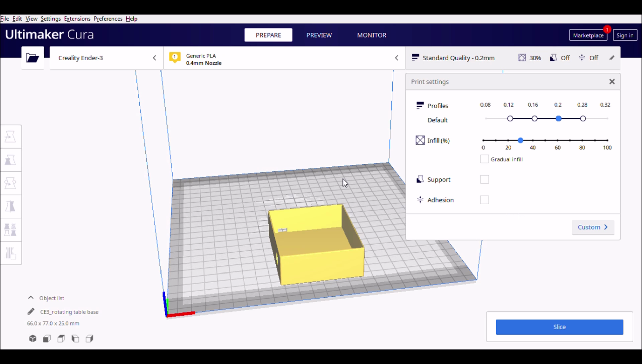Click the Adhesion icon in Print settings
The width and height of the screenshot is (642, 364).
420,200
